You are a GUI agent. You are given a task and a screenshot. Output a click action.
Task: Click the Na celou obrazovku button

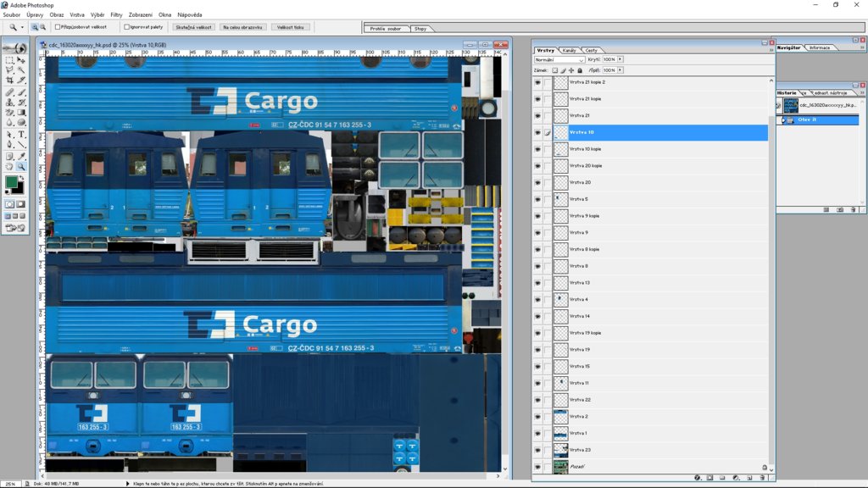click(242, 26)
